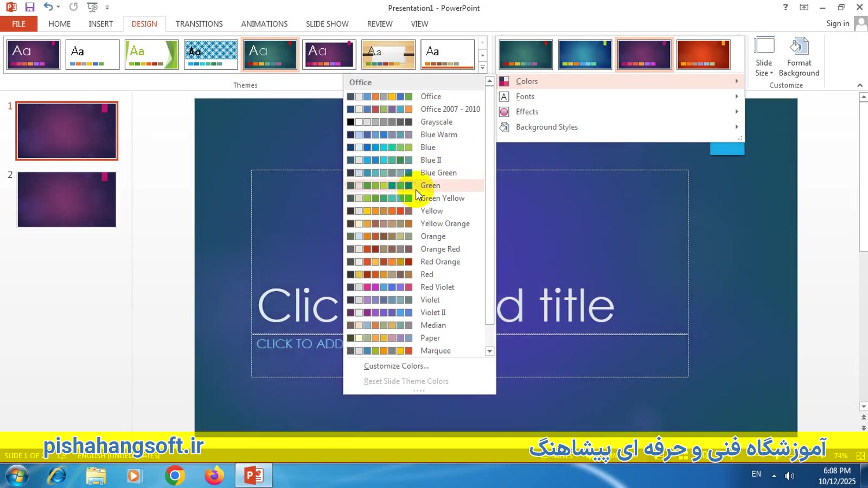Choose the Yellow Orange color scheme
Screen dimensions: 868x488
[415, 223]
